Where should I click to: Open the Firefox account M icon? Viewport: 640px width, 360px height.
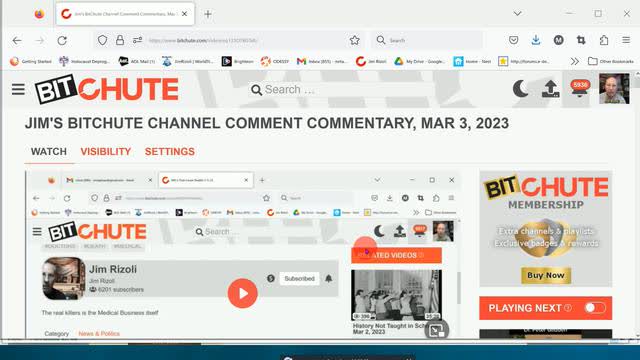558,40
